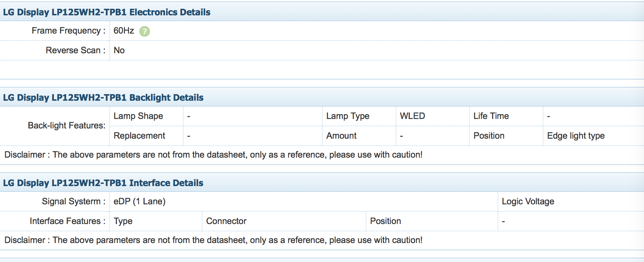This screenshot has width=644, height=262.
Task: Click the Reverse Scan label
Action: pyautogui.click(x=75, y=50)
